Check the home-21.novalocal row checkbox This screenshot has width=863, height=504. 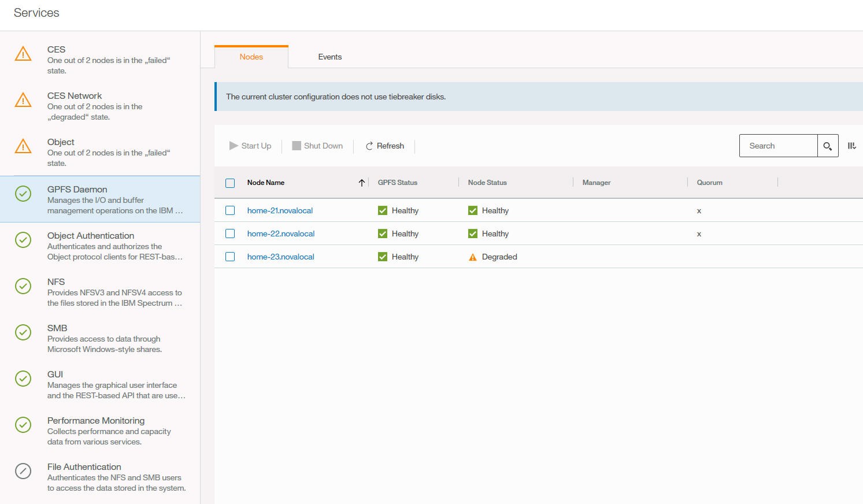tap(230, 210)
